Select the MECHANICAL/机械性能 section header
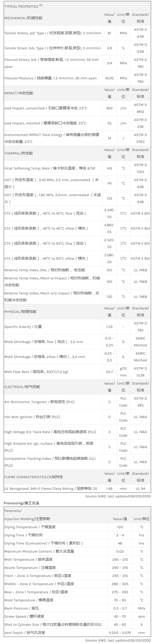 23,18
